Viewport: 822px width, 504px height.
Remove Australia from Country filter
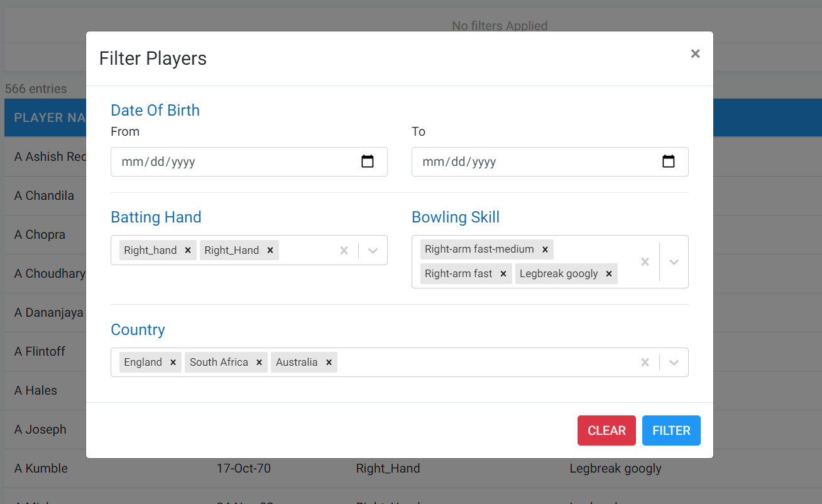pyautogui.click(x=328, y=363)
